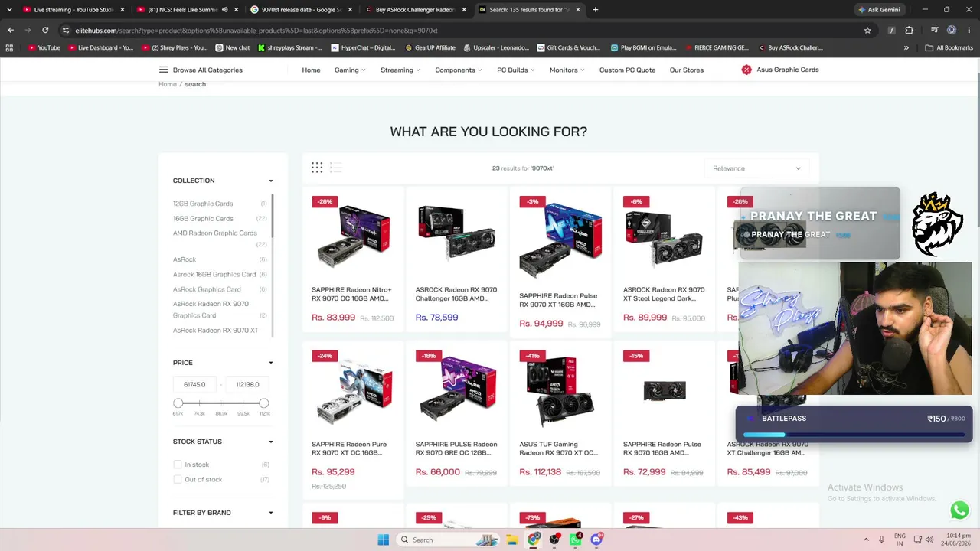Open File Explorer from the taskbar
This screenshot has width=980, height=551.
(x=512, y=540)
